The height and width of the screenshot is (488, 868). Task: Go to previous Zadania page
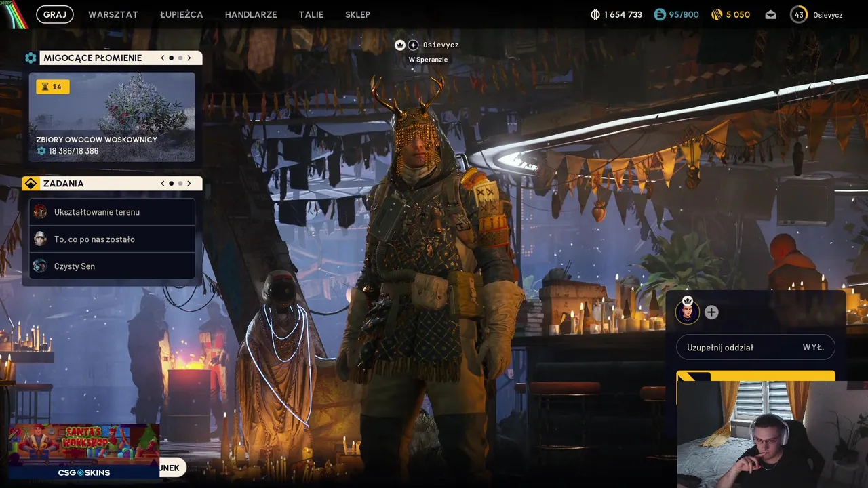coord(163,183)
